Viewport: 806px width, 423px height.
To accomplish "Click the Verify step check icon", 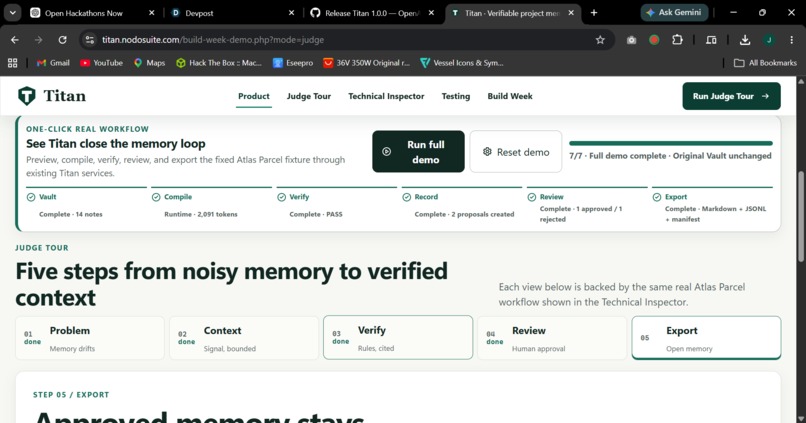I will [x=281, y=197].
